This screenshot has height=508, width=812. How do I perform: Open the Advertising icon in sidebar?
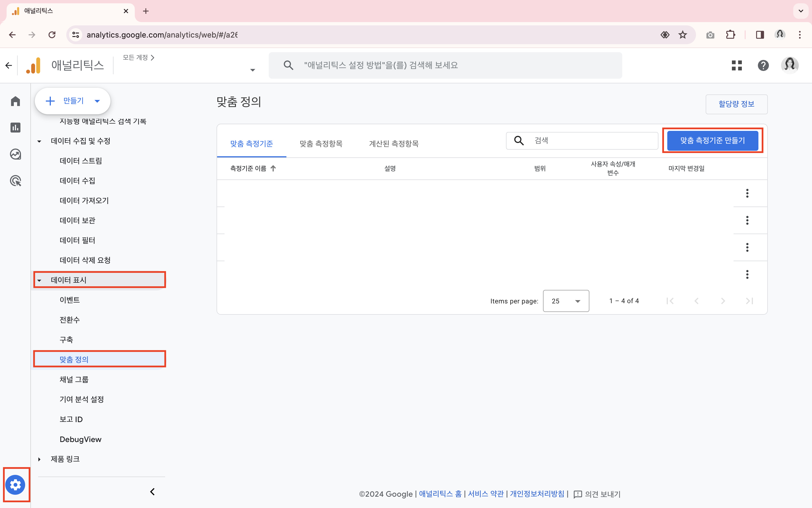(x=15, y=181)
